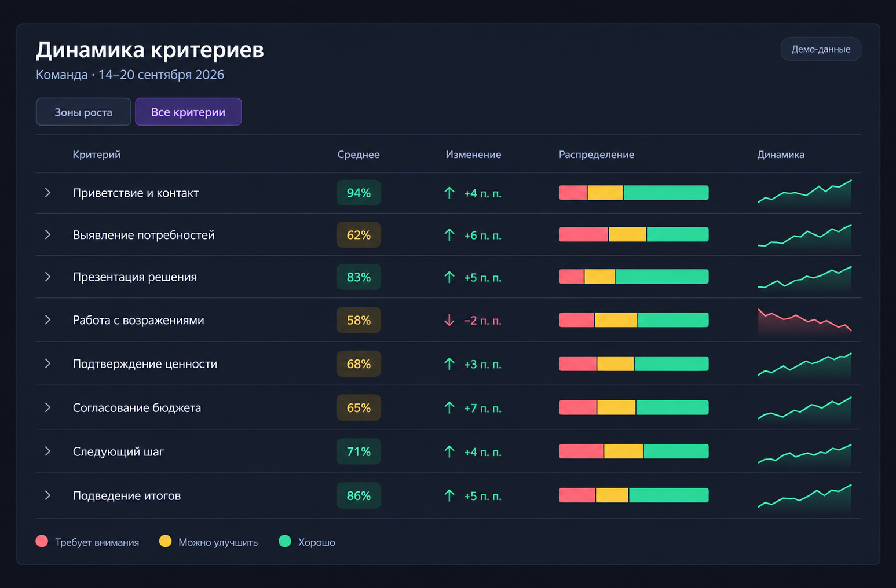Click the up arrow for Выявление потребностей
The height and width of the screenshot is (588, 896).
(449, 235)
